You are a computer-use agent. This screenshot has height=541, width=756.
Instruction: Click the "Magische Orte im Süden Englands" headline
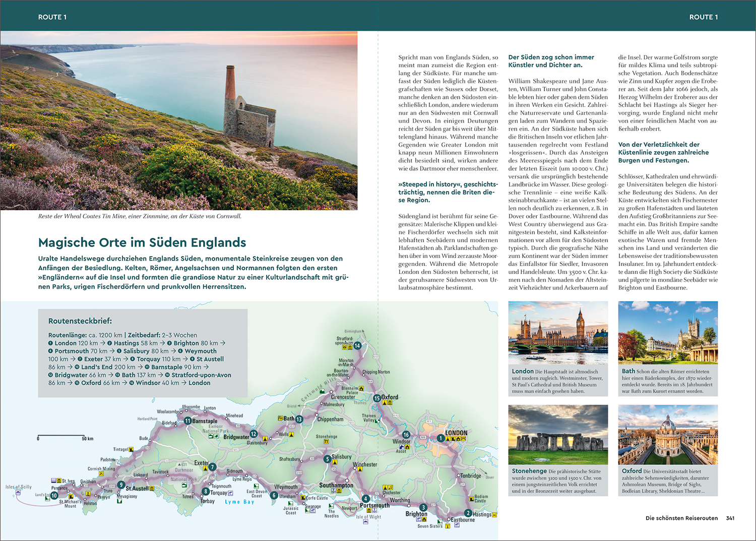point(142,243)
